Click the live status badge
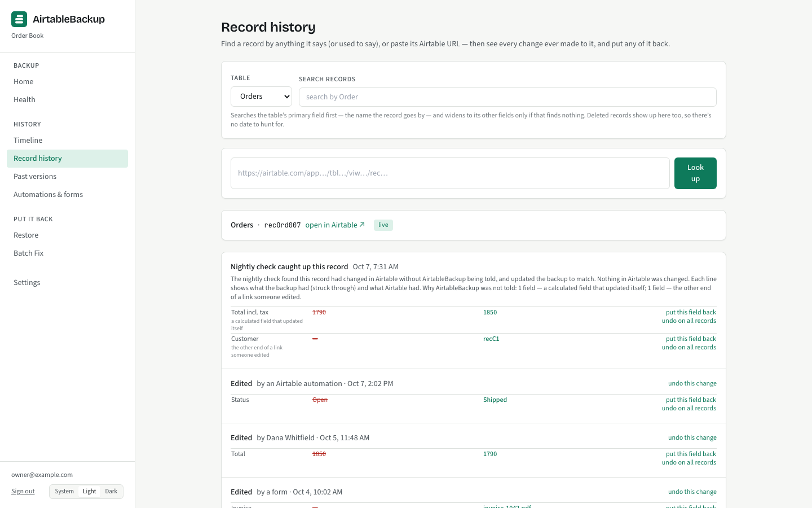Screen dimensions: 812x508 [383, 225]
